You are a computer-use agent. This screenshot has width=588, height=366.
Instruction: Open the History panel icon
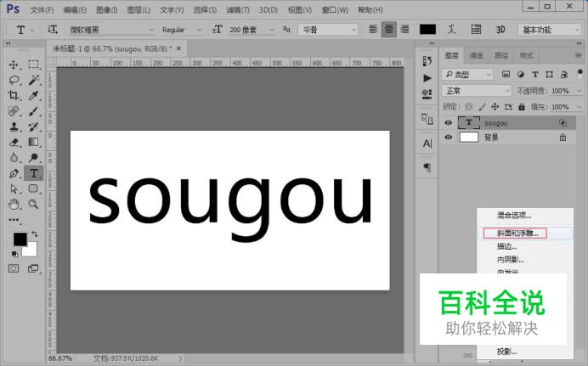(x=427, y=60)
